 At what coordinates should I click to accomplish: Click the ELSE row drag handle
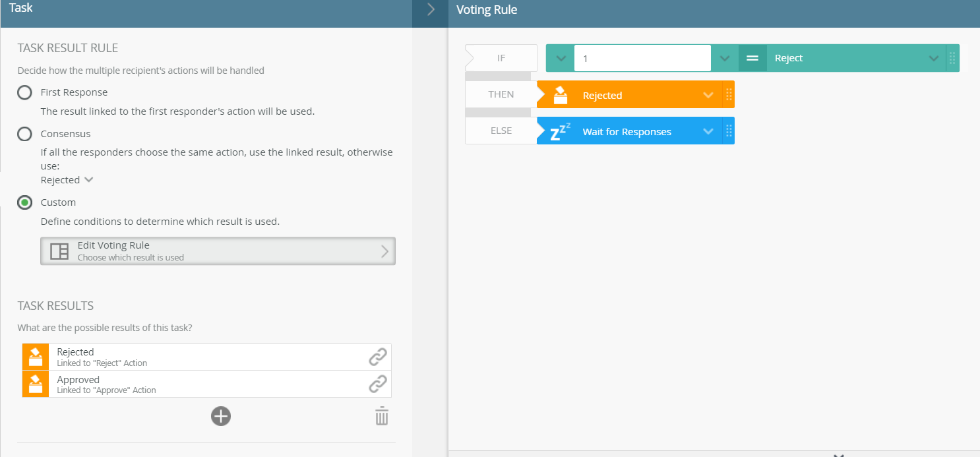click(x=729, y=131)
